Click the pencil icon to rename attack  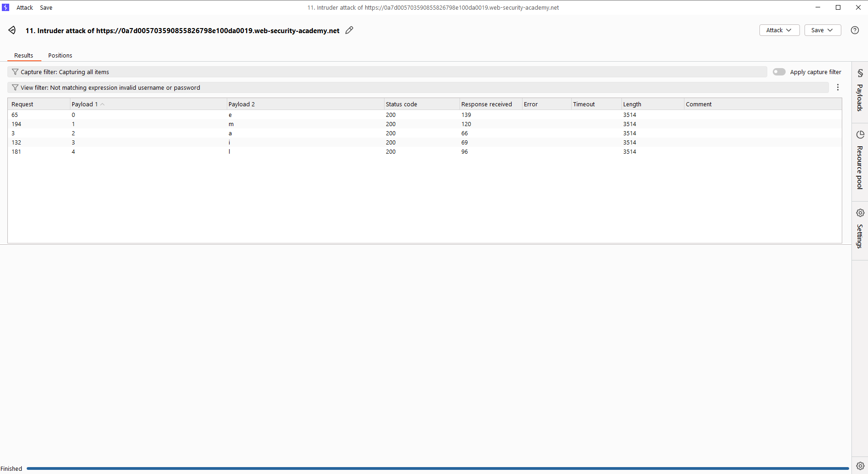349,30
